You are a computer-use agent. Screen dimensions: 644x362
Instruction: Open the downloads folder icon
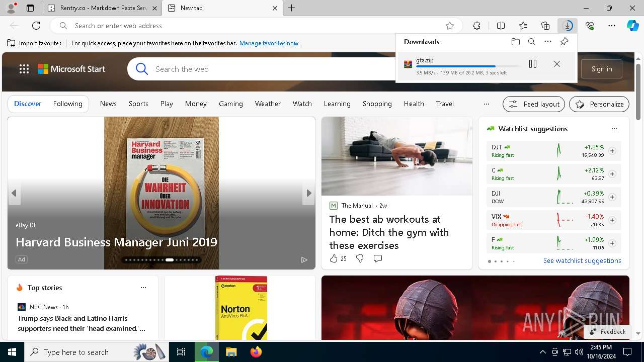click(x=515, y=42)
